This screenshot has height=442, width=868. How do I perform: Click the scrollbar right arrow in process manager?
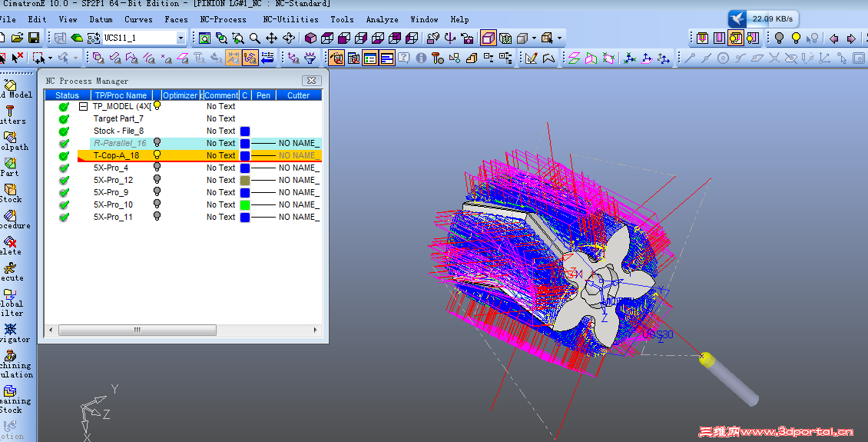click(x=316, y=330)
